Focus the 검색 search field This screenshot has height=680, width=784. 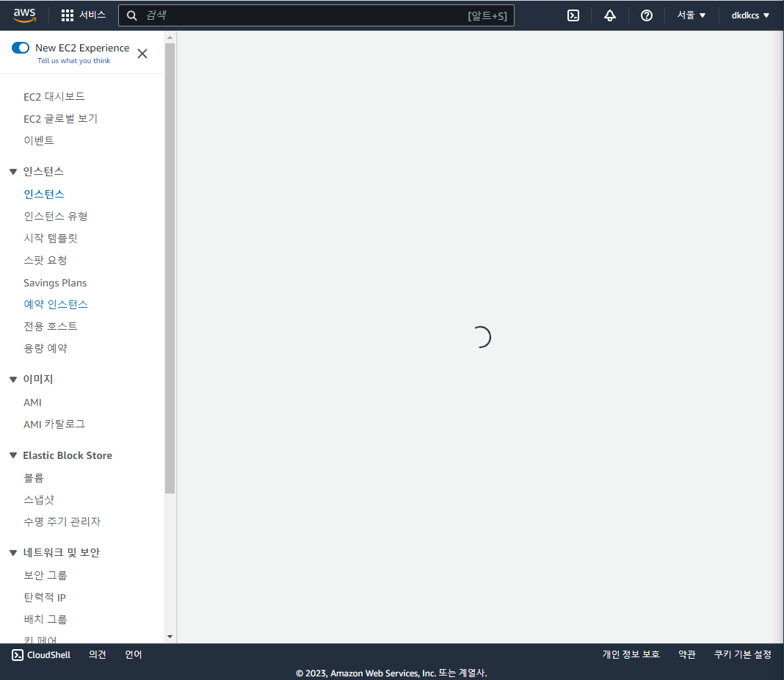316,15
